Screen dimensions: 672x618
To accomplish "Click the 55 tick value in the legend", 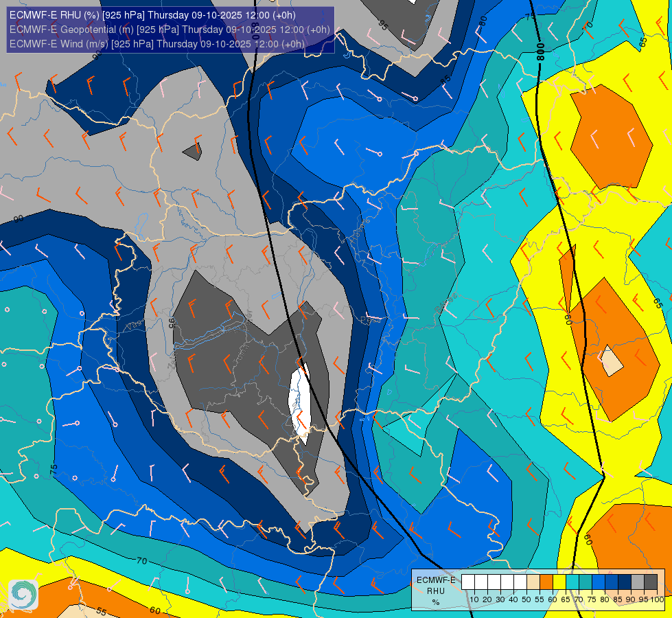I will 540,599.
